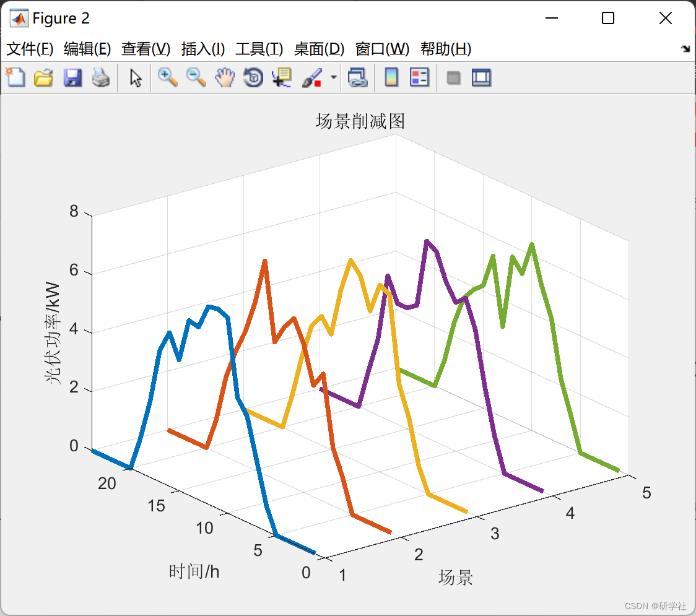Activate the Pan hand tool
Viewport: 696px width, 616px height.
click(x=225, y=77)
